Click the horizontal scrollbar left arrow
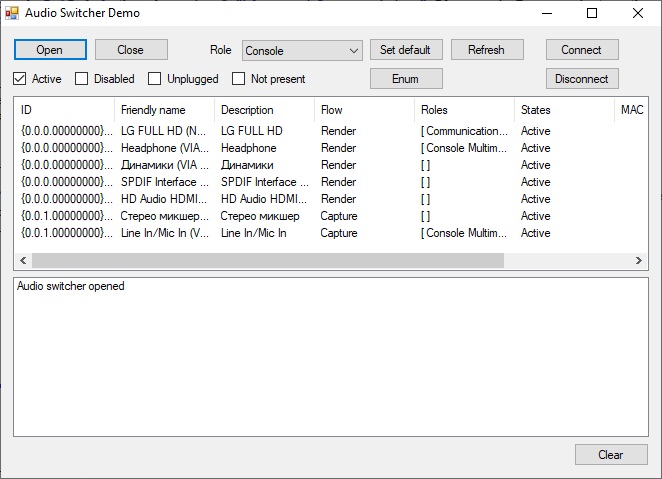Viewport: 662px width, 479px height. tap(23, 261)
